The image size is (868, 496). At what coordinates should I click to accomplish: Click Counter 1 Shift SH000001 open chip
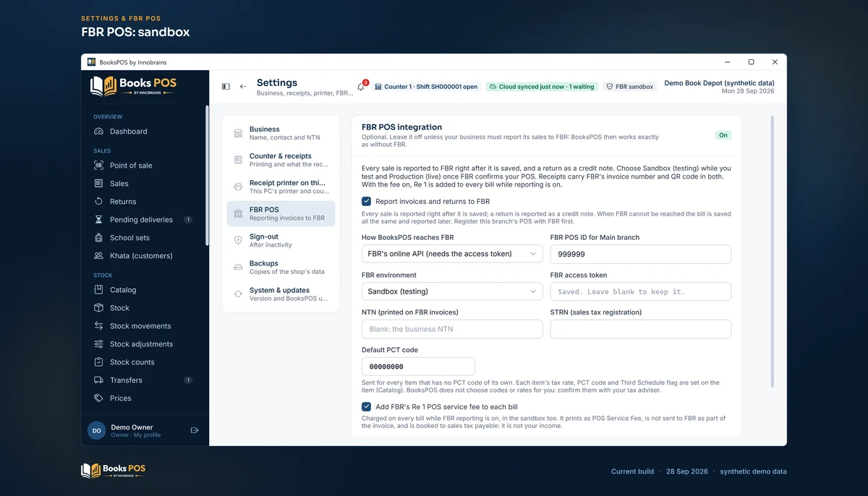(x=426, y=87)
